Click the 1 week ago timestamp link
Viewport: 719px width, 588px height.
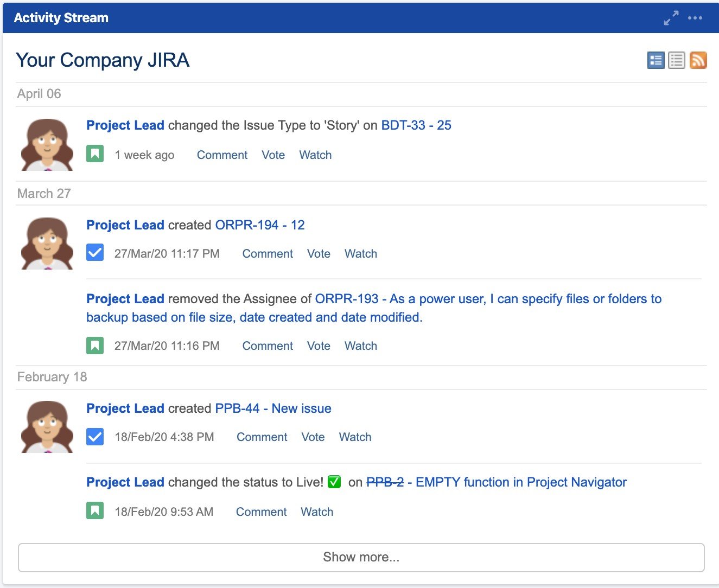click(143, 155)
